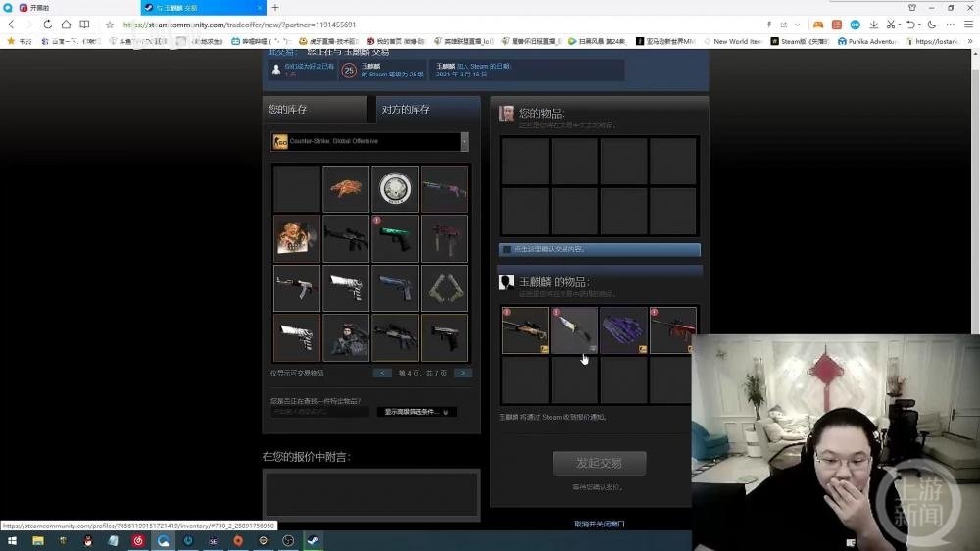
Task: Select the character sticker item in second row
Action: [x=296, y=238]
